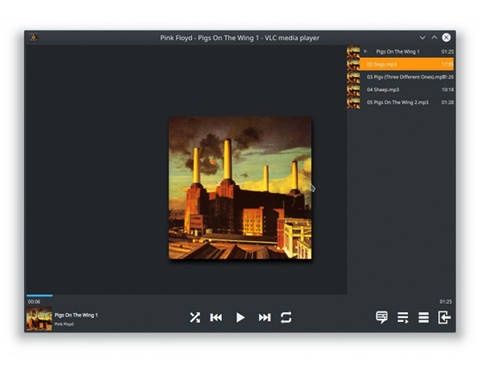The image size is (480, 372).
Task: Click the total time label by the seek bar
Action: tap(446, 302)
